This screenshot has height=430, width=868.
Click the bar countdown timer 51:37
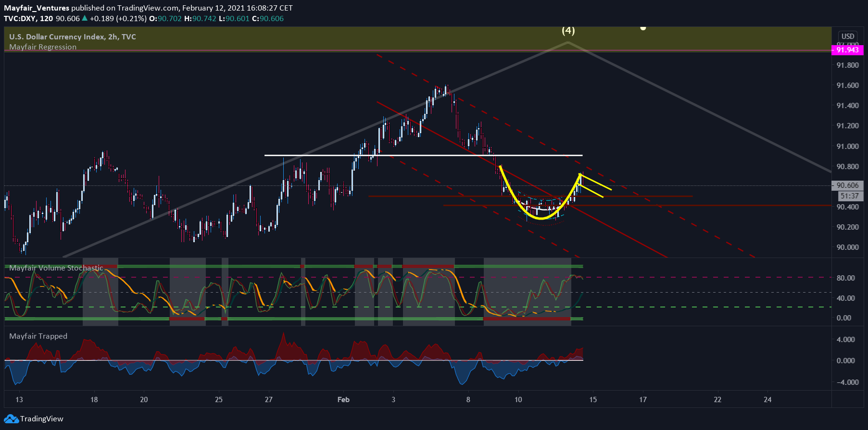tap(850, 196)
